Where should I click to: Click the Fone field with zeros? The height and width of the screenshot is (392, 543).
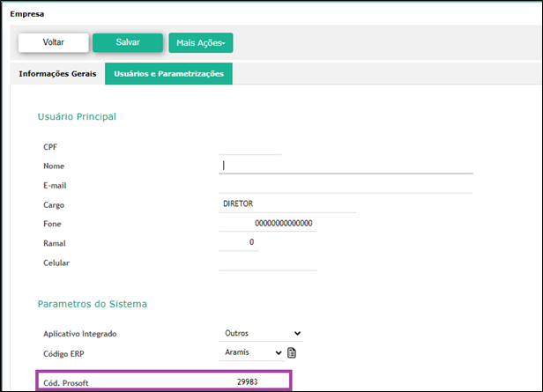[268, 224]
